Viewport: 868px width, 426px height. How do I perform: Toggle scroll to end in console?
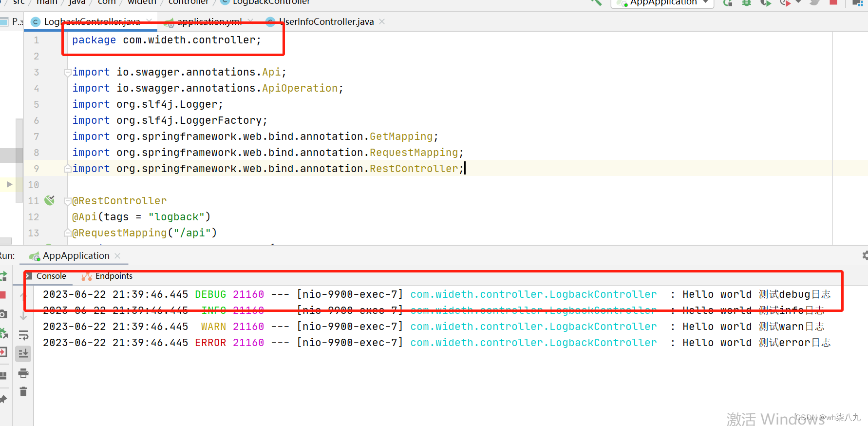point(23,353)
